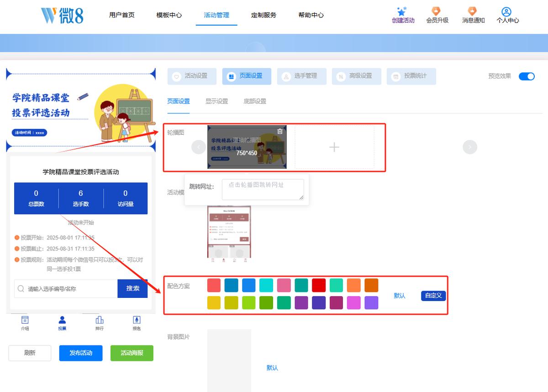This screenshot has width=548, height=392.
Task: Click the 自定义 color scheme button
Action: tap(433, 296)
